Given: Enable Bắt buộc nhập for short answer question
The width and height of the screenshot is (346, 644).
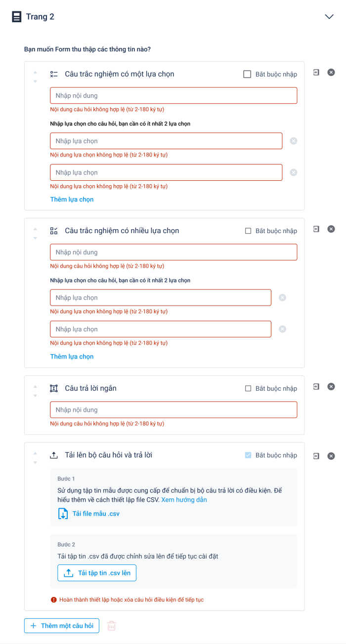Looking at the screenshot, I should [x=248, y=389].
